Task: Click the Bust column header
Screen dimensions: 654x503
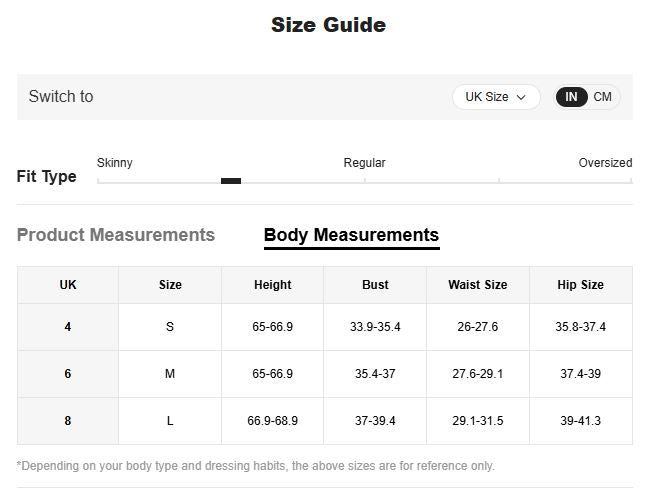Action: (375, 285)
